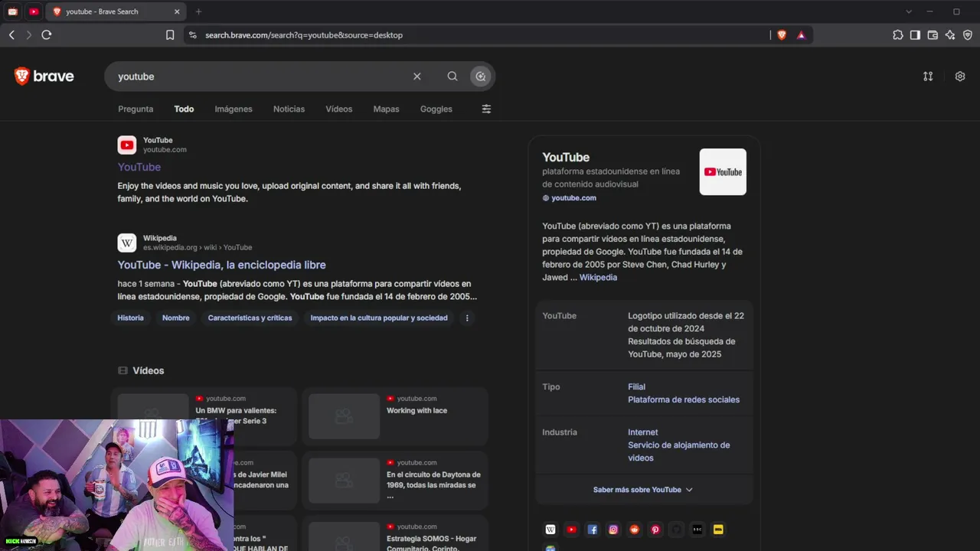Screen dimensions: 980x551
Task: Toggle the browser sidebar panel icon
Action: point(915,34)
